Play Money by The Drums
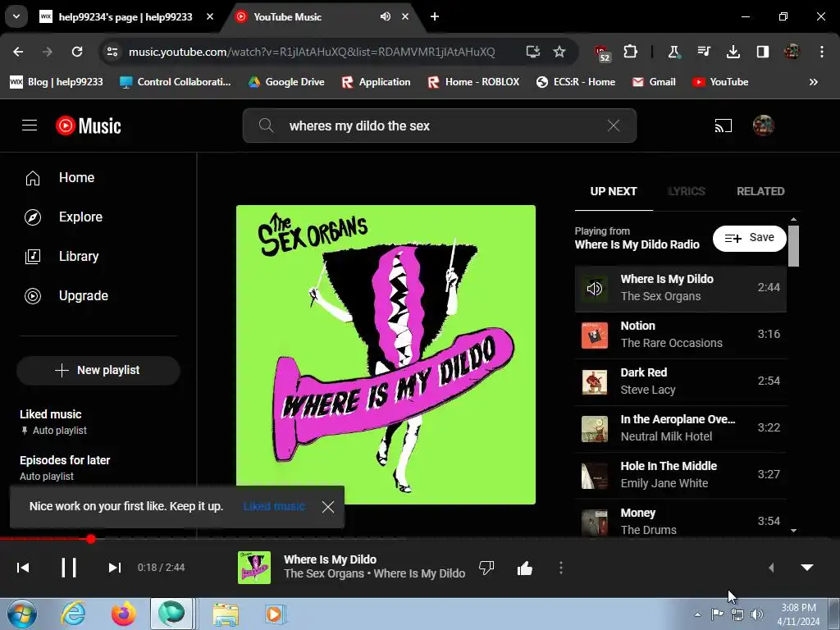 tap(680, 519)
